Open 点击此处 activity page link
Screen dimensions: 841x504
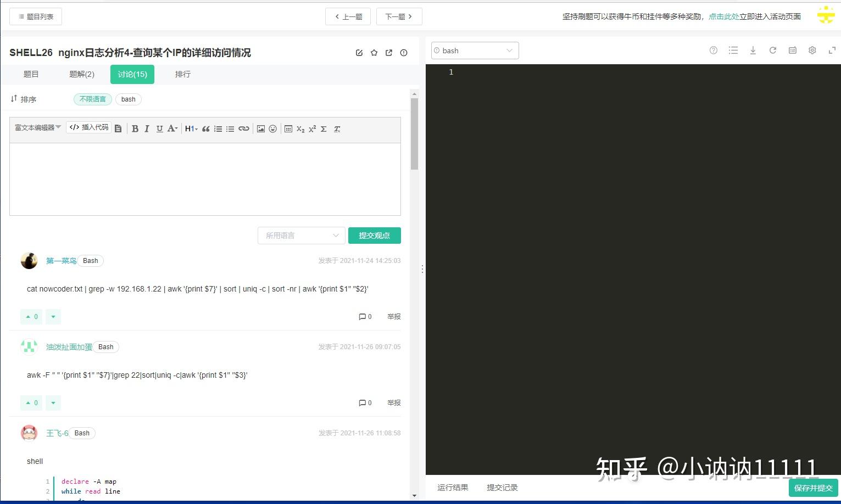pyautogui.click(x=724, y=16)
